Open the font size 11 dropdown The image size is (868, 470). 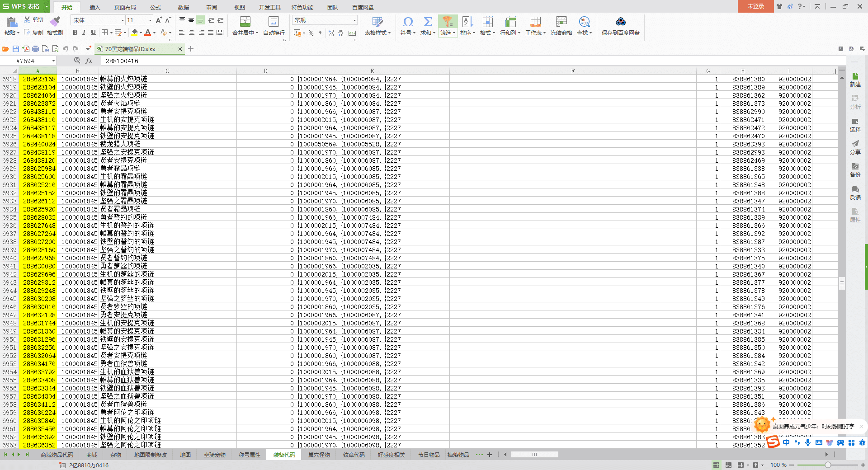(150, 20)
